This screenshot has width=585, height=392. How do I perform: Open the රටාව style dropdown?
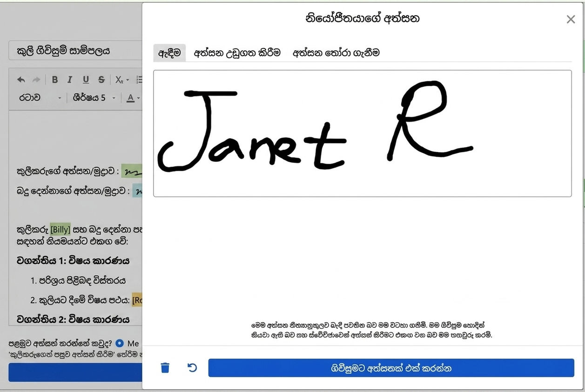40,98
